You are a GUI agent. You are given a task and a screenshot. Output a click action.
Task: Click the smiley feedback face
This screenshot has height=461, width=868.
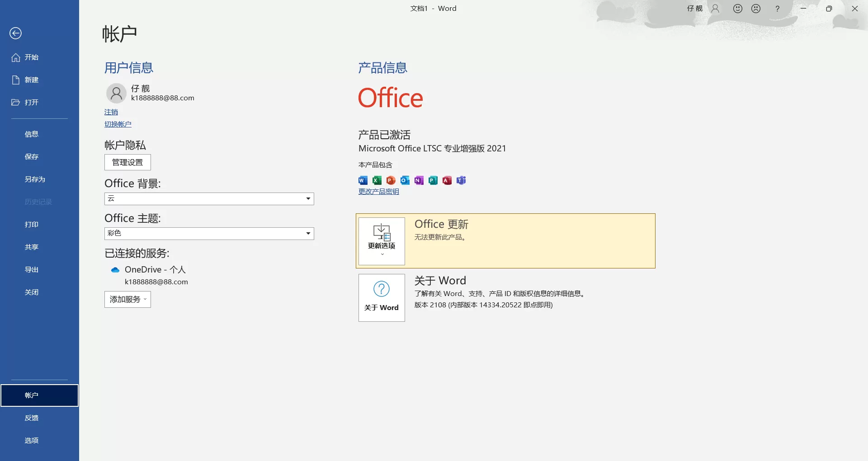point(737,8)
